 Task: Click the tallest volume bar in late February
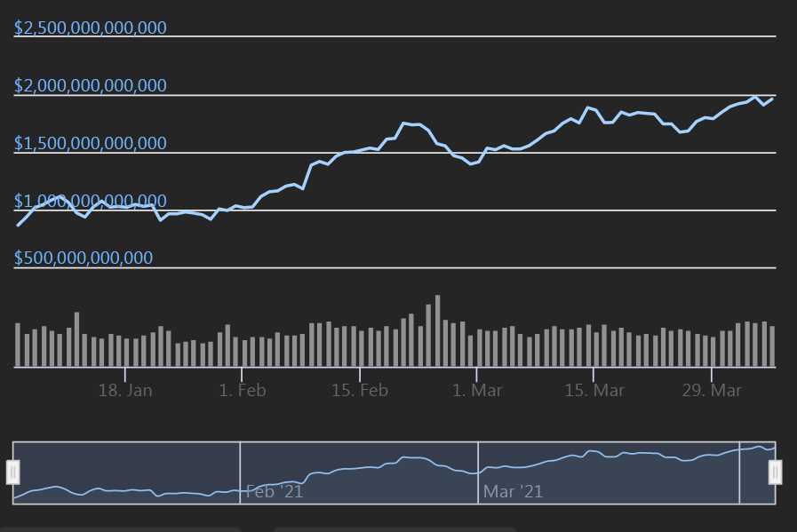pos(438,330)
